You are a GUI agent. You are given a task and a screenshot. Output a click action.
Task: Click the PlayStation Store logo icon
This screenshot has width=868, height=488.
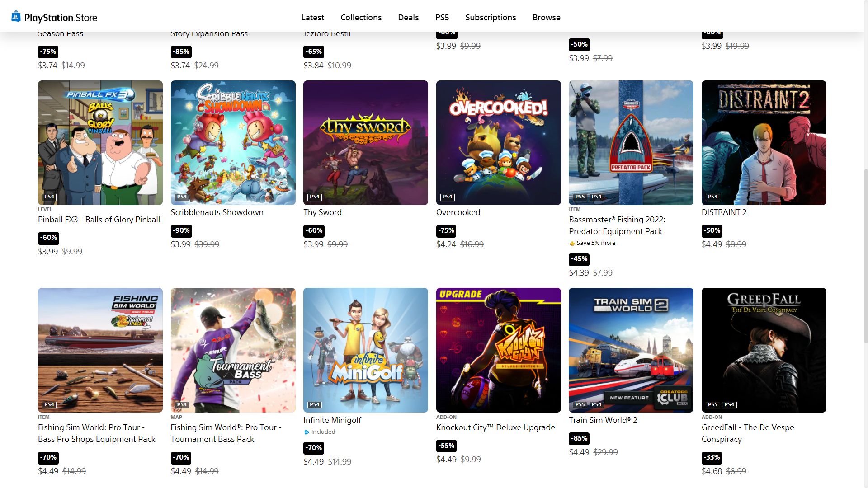click(x=16, y=17)
